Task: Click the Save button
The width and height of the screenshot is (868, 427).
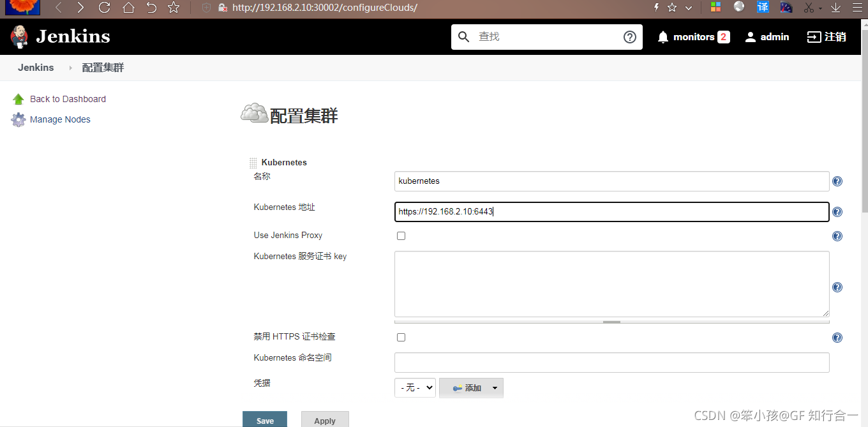Action: (265, 420)
